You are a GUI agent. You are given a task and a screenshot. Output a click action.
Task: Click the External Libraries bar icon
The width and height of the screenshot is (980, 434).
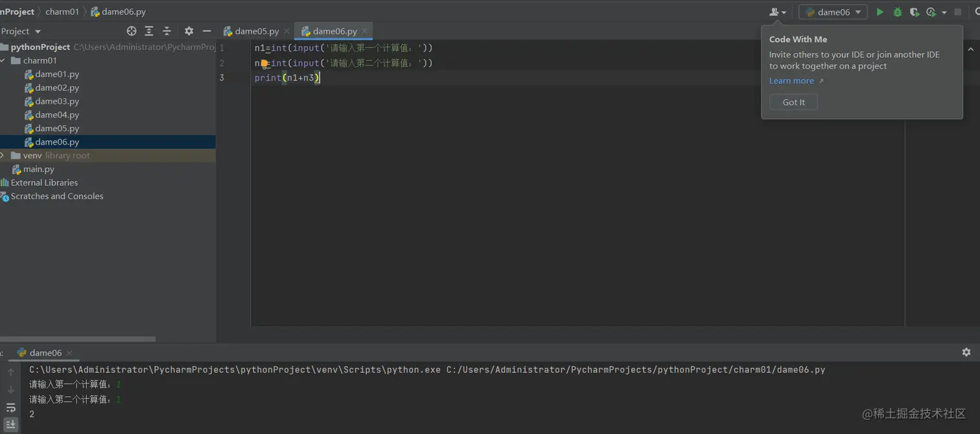[5, 183]
